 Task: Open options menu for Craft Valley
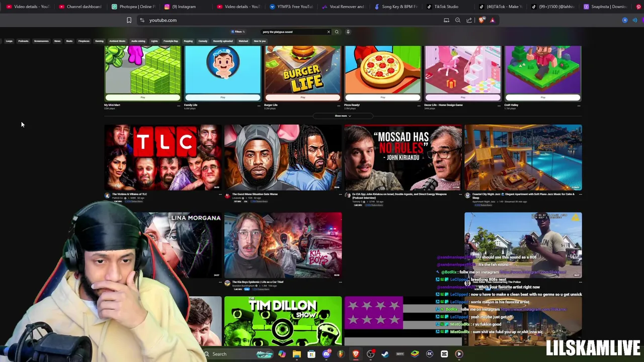pos(579,106)
